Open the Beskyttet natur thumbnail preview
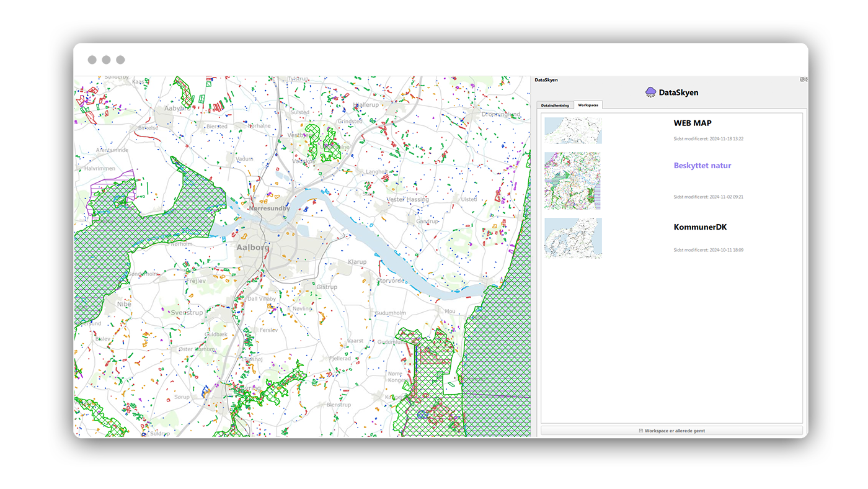This screenshot has width=868, height=489. pyautogui.click(x=572, y=181)
